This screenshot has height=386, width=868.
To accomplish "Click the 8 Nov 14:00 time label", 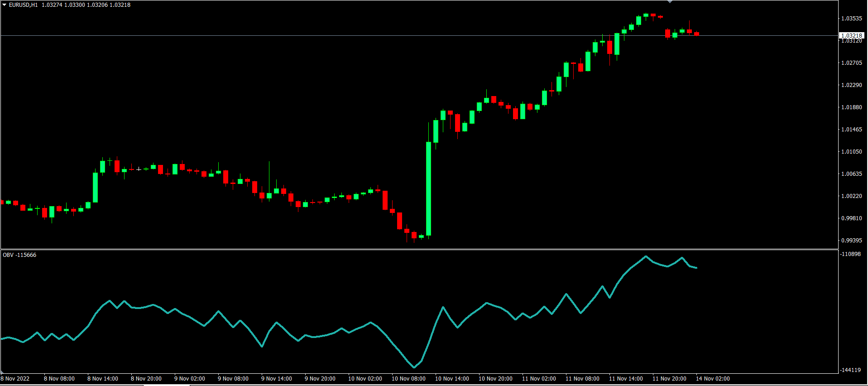I will point(103,379).
